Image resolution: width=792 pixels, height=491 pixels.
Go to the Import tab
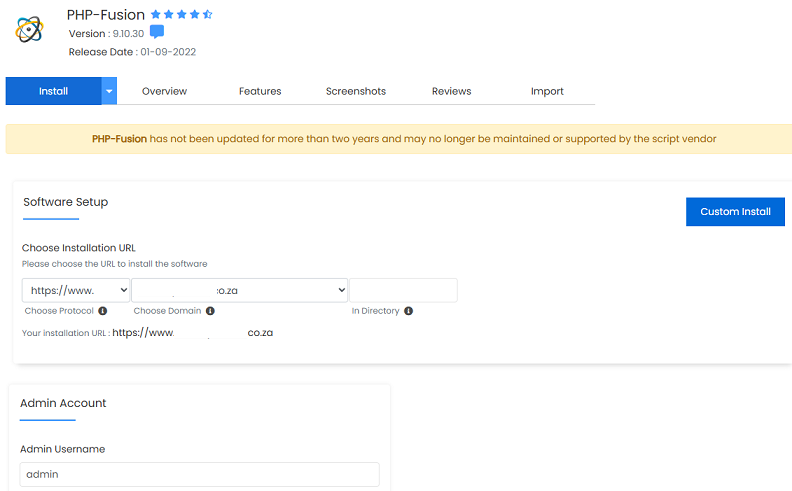(547, 91)
